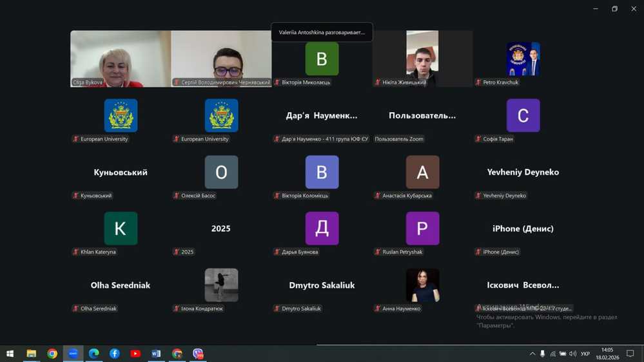Click the muted mic icon beside Dmytro Sakaliuk label
Image resolution: width=644 pixels, height=362 pixels.
(x=277, y=309)
